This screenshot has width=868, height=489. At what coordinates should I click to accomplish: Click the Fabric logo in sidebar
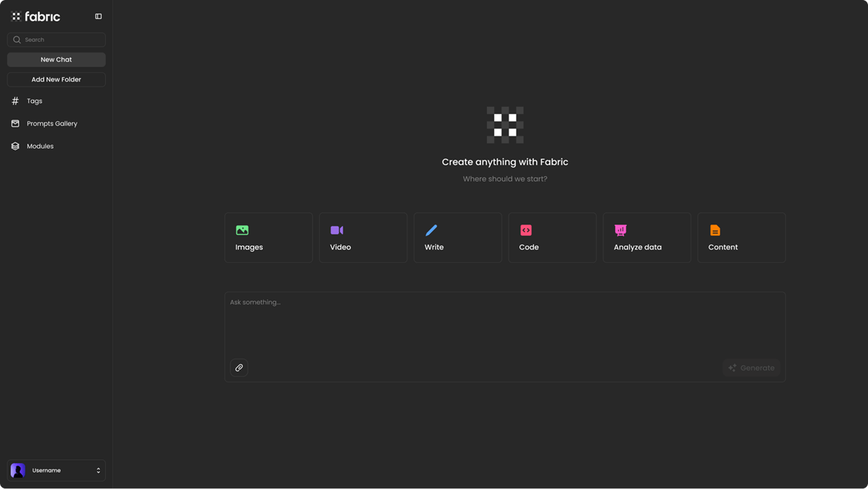(x=36, y=17)
